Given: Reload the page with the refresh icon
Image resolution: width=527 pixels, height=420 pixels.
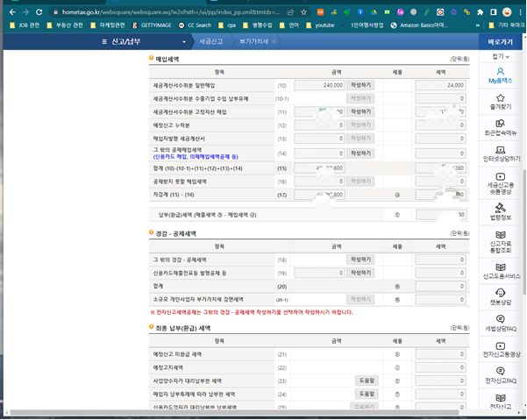Looking at the screenshot, I should point(39,12).
